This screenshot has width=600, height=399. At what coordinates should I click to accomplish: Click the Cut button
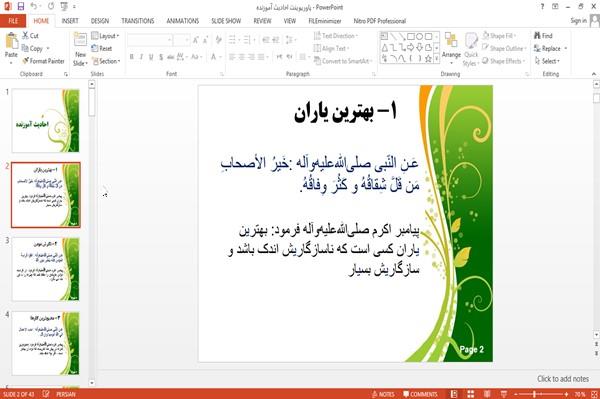(30, 36)
